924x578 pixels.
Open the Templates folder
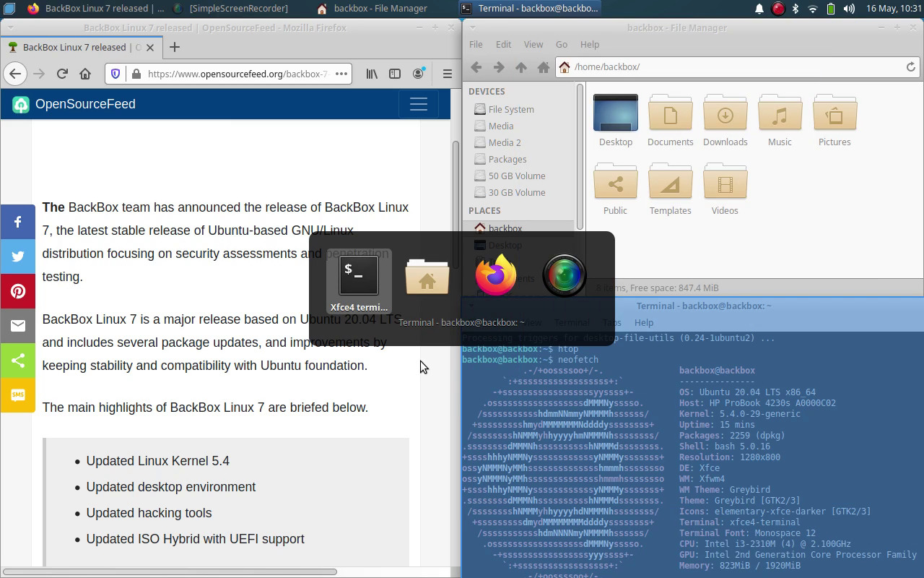click(x=670, y=189)
